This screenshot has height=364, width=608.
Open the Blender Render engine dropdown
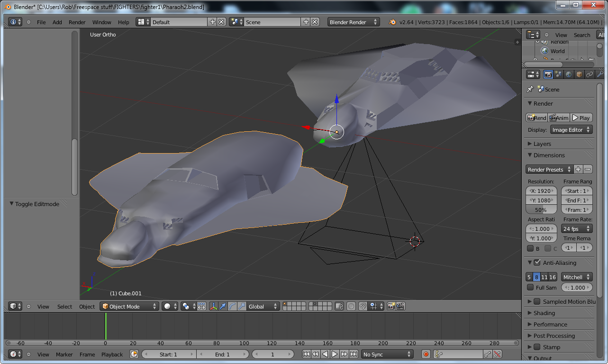pyautogui.click(x=354, y=22)
